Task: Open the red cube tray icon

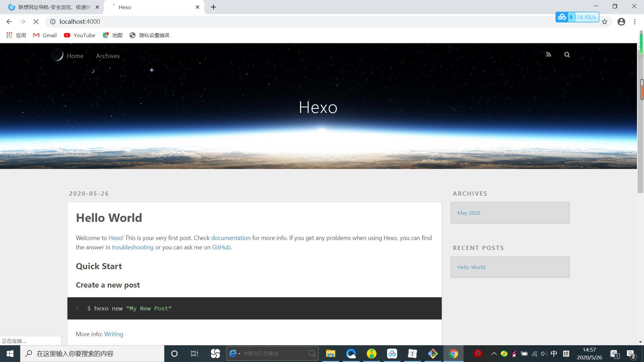Action: [x=478, y=354]
